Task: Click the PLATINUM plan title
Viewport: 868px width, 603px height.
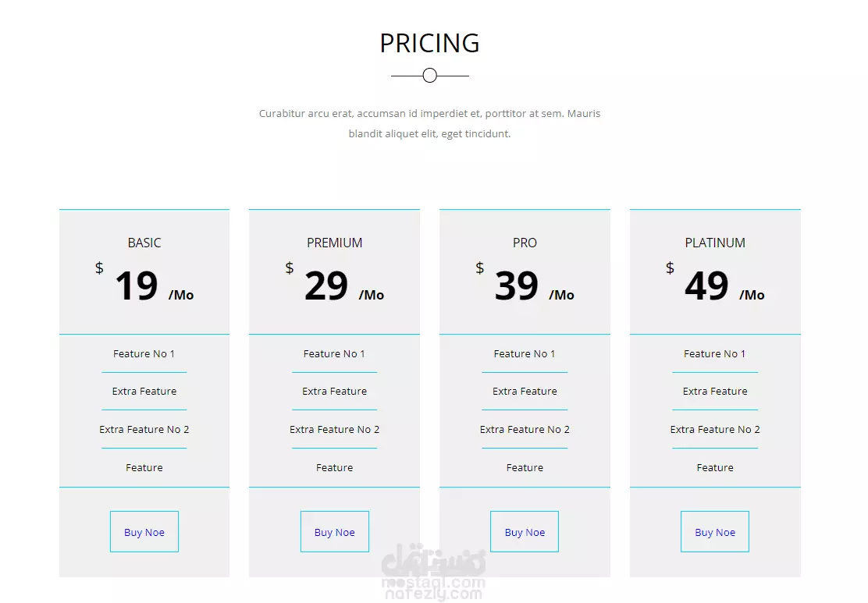Action: (715, 243)
